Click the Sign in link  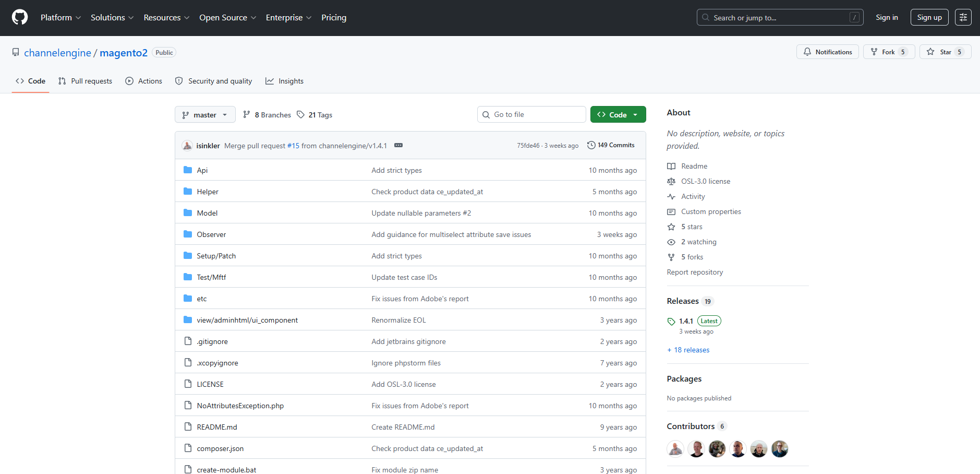coord(887,17)
